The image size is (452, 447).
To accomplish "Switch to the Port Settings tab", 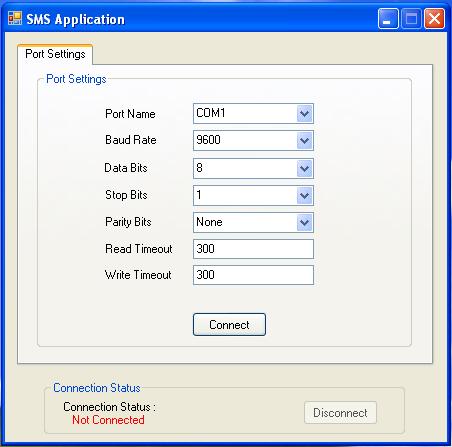I will (55, 54).
